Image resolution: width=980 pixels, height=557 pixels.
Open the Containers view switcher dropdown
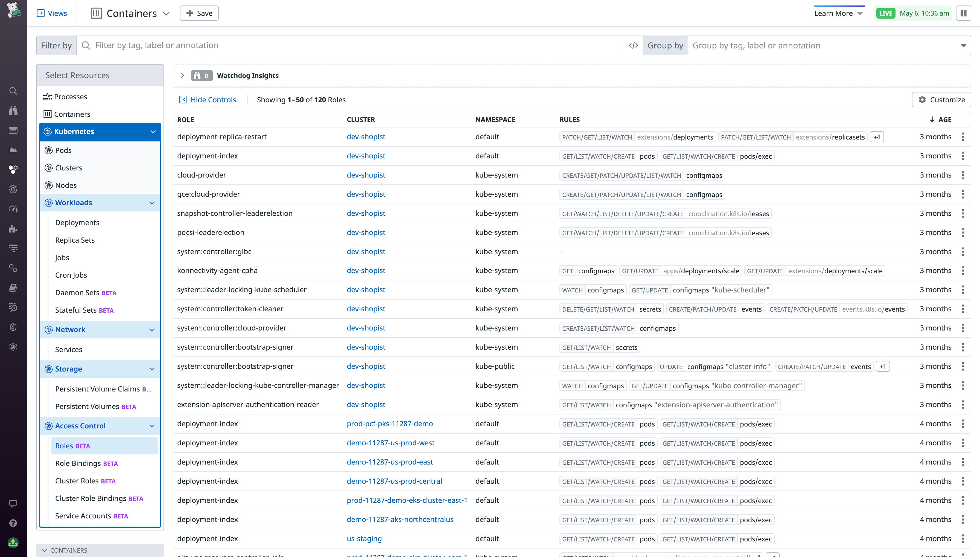[166, 13]
